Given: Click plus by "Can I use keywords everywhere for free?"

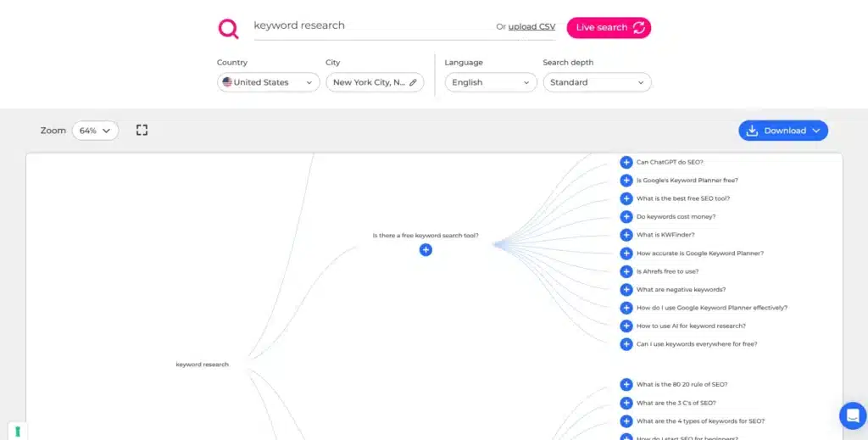Looking at the screenshot, I should 626,344.
